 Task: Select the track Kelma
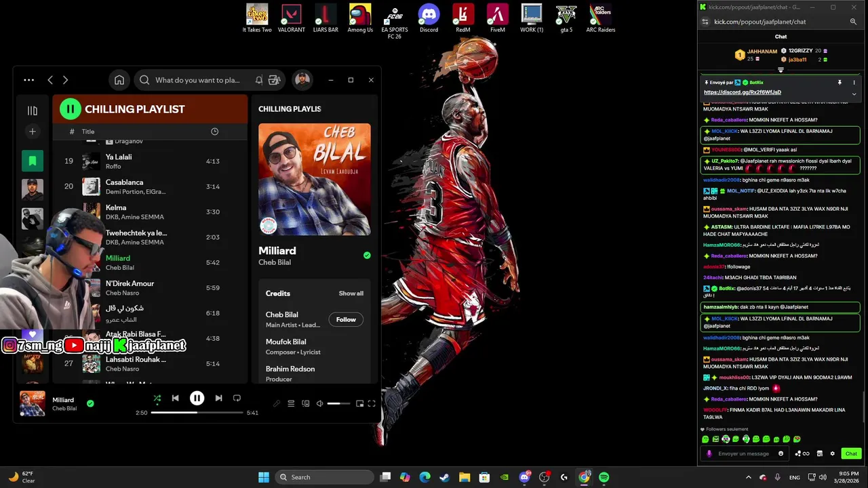150,211
